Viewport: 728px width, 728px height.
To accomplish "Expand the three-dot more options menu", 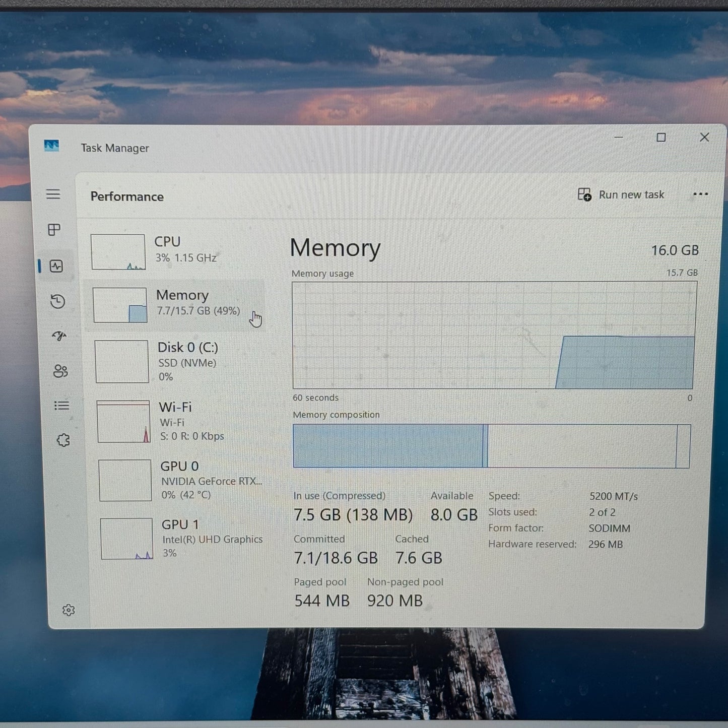I will coord(700,194).
